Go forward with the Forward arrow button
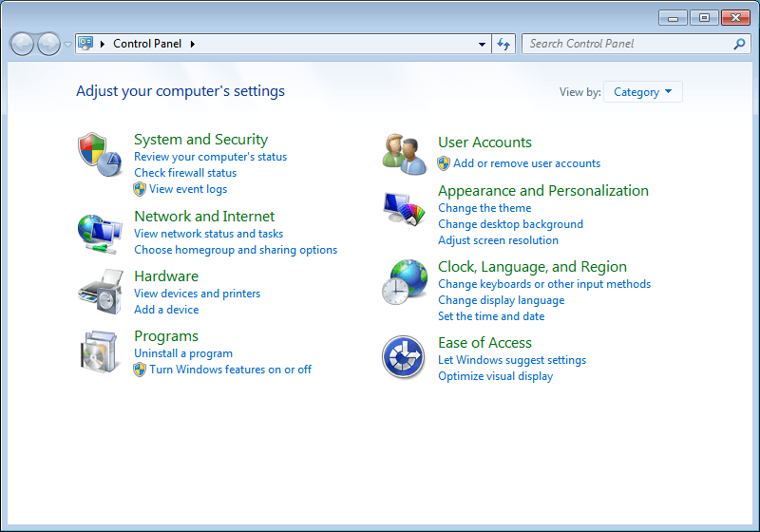 click(48, 45)
